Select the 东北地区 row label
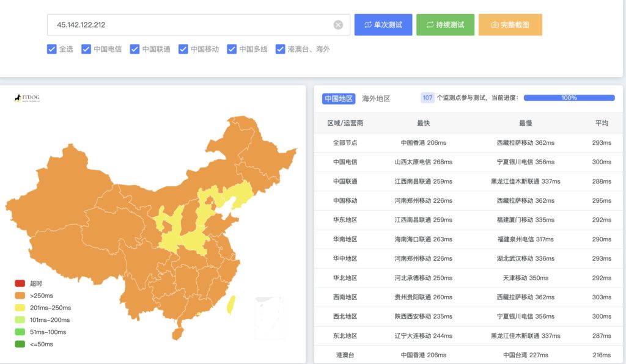Viewport: 626px width, 364px height. click(x=345, y=336)
